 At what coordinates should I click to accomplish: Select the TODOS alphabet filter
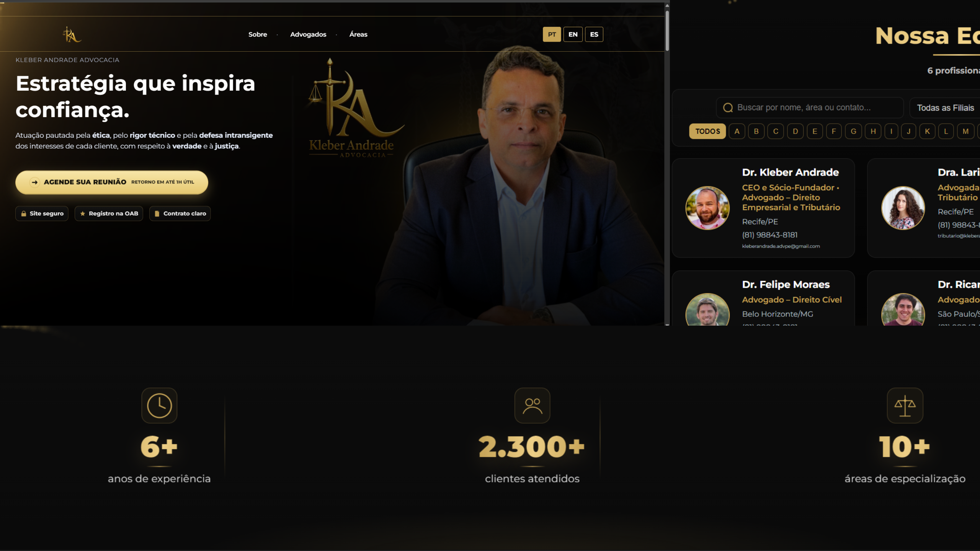[707, 131]
